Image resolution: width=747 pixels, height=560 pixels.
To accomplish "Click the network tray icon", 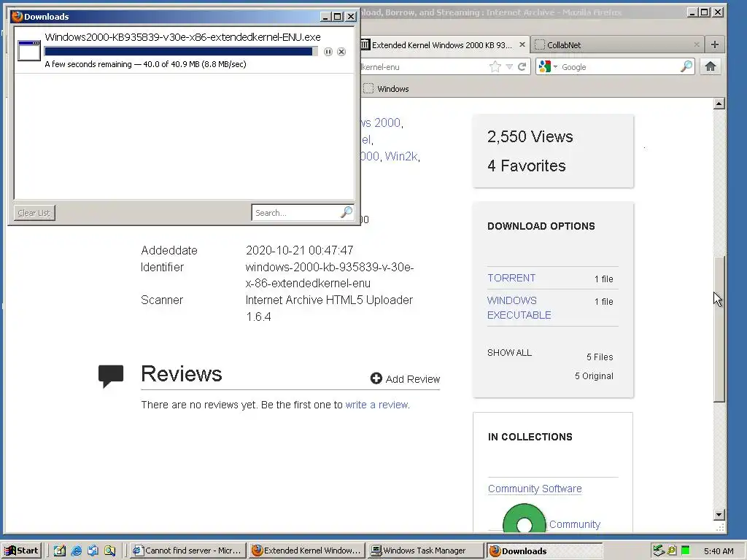I will 659,551.
